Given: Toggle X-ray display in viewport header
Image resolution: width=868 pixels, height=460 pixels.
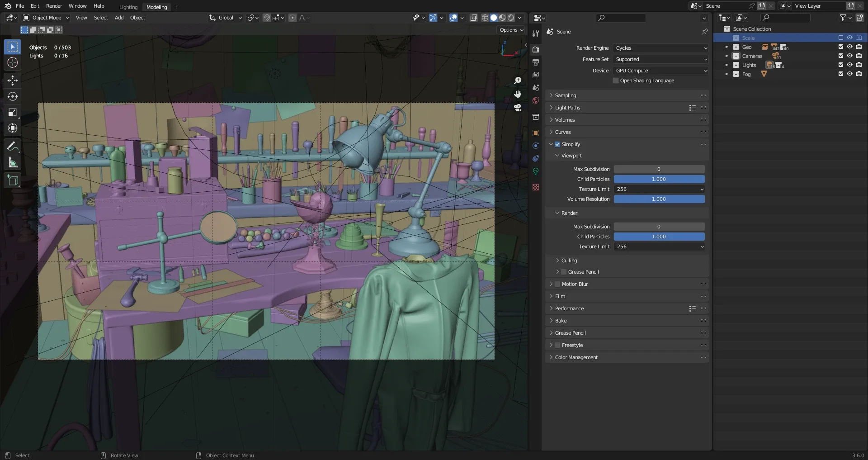Looking at the screenshot, I should click(473, 18).
